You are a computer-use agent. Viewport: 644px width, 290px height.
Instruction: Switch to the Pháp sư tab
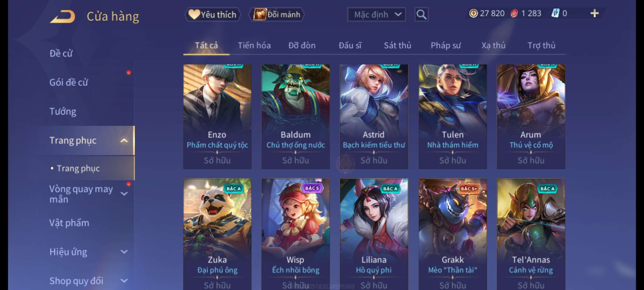446,45
